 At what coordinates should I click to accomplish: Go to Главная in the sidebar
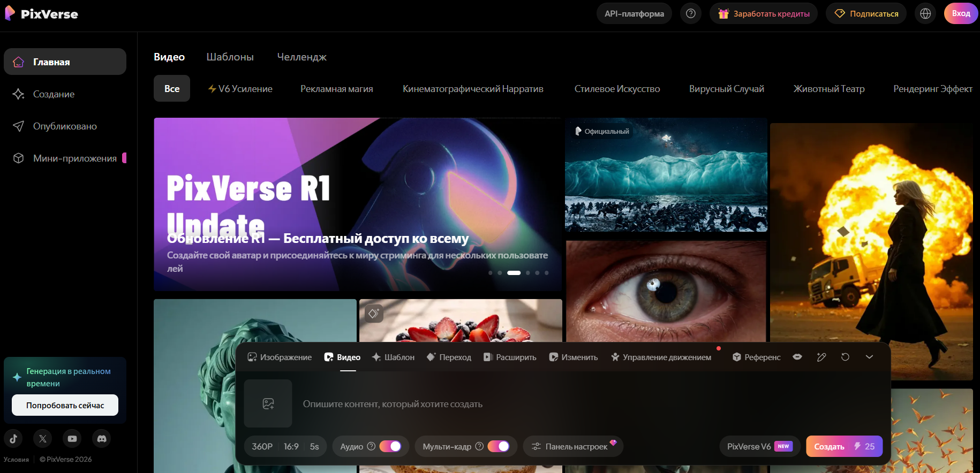point(65,62)
